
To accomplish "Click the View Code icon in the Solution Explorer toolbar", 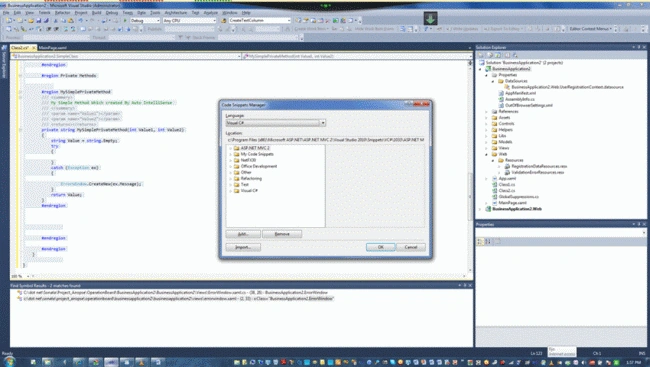I will coord(507,55).
